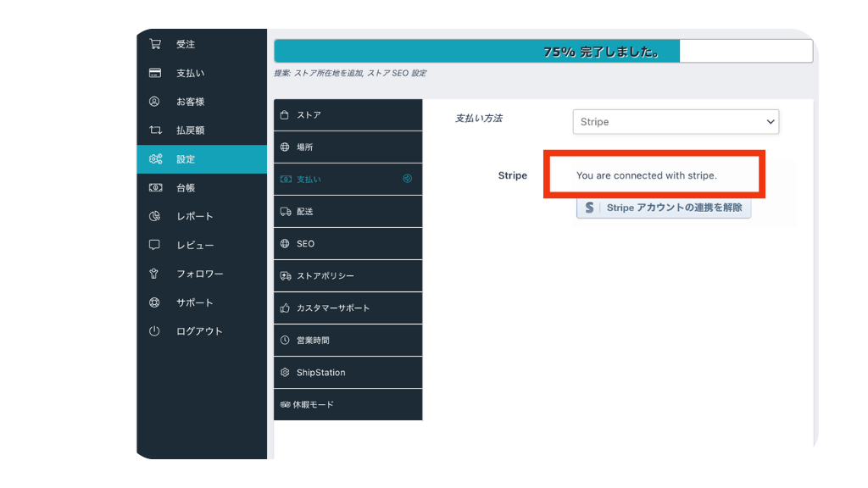Click the 支払い payment card icon
The image size is (868, 488).
[x=156, y=73]
